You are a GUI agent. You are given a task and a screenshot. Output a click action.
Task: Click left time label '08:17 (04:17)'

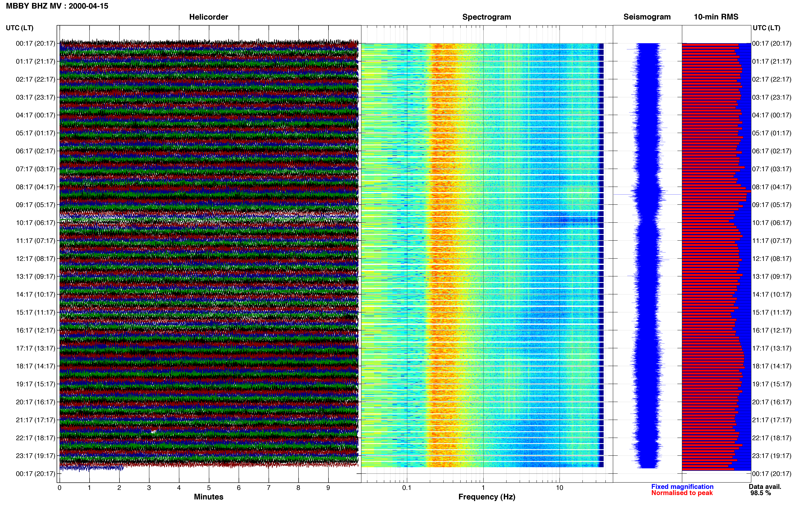coord(35,187)
